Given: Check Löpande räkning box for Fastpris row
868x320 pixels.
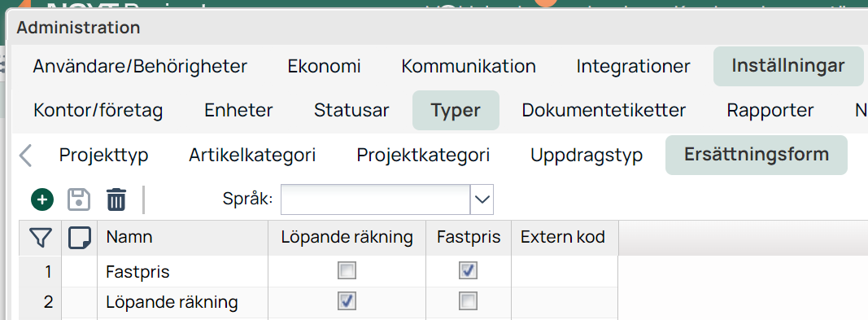Looking at the screenshot, I should click(347, 270).
